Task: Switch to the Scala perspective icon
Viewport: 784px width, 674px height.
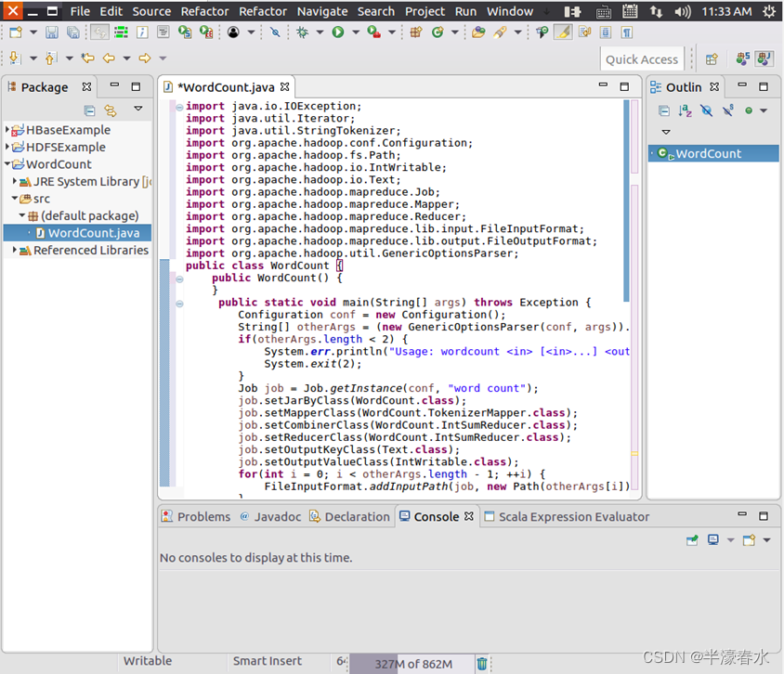Action: click(x=742, y=58)
